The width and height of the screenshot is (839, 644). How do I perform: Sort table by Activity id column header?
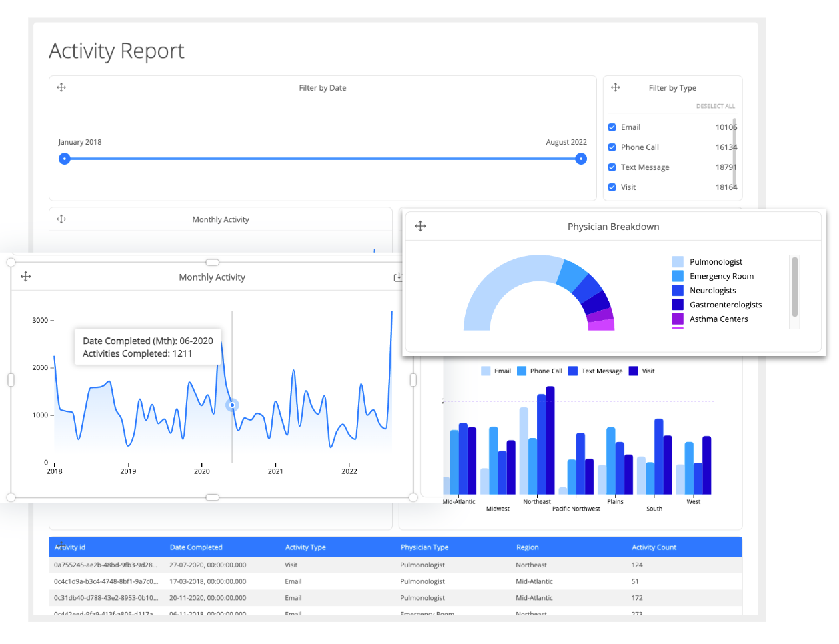point(70,547)
